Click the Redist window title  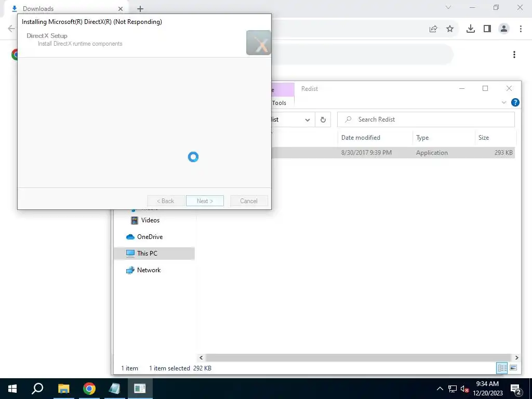click(x=310, y=88)
